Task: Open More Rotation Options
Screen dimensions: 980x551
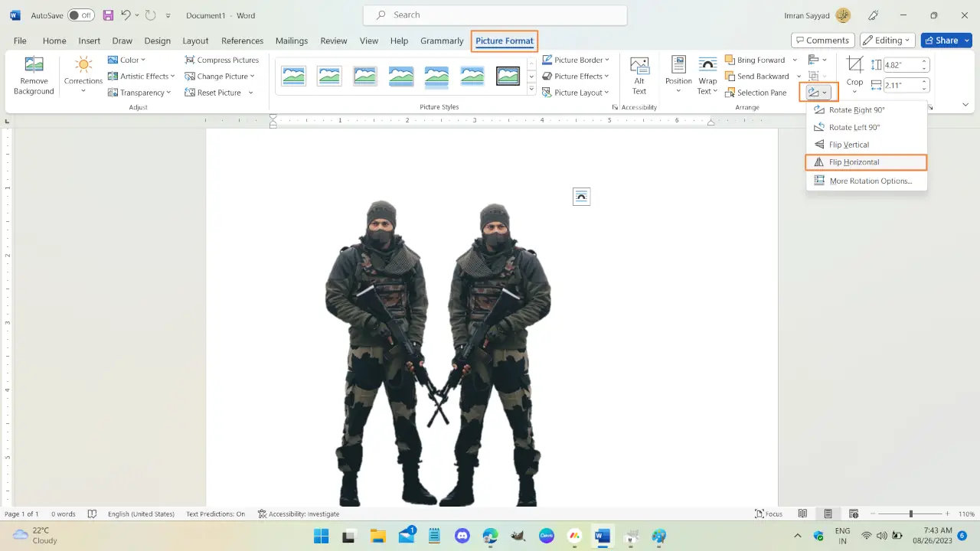Action: (x=866, y=181)
